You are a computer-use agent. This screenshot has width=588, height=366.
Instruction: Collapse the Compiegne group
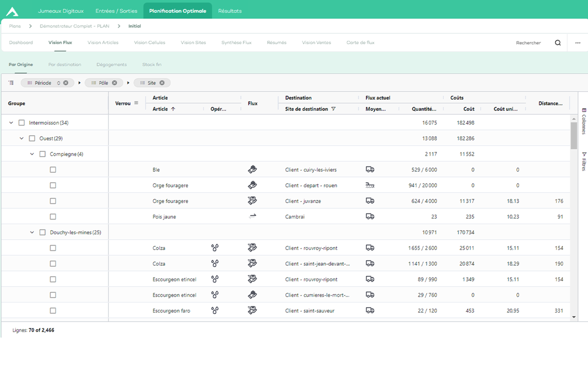pos(32,154)
